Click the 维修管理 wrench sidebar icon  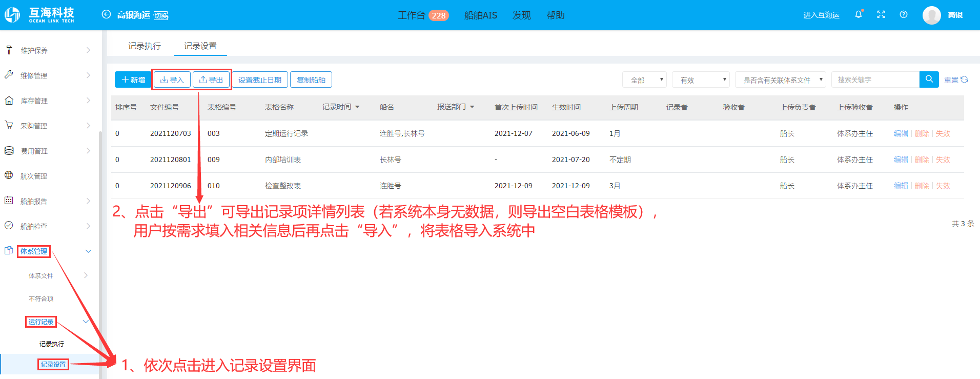coord(9,75)
